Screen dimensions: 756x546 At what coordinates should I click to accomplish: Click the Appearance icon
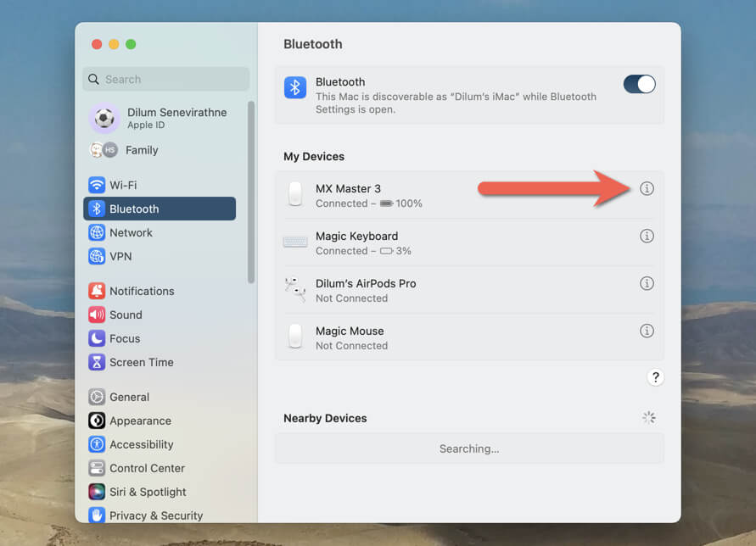tap(97, 421)
